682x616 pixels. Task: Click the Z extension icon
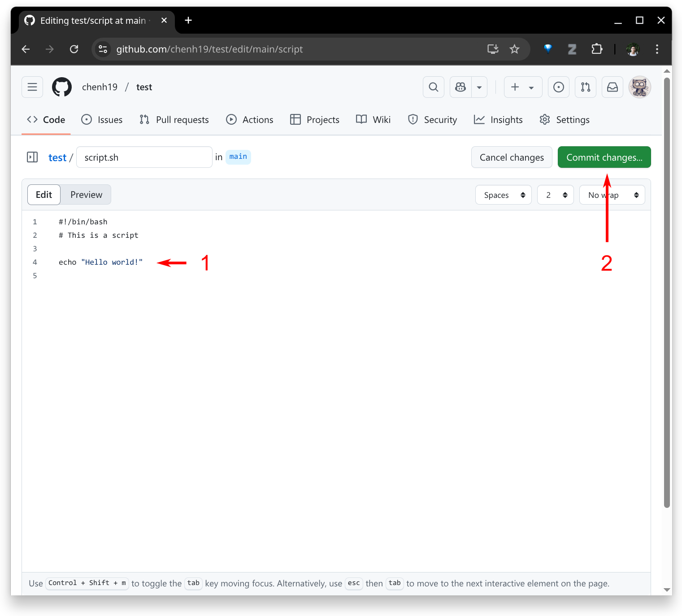pos(572,49)
